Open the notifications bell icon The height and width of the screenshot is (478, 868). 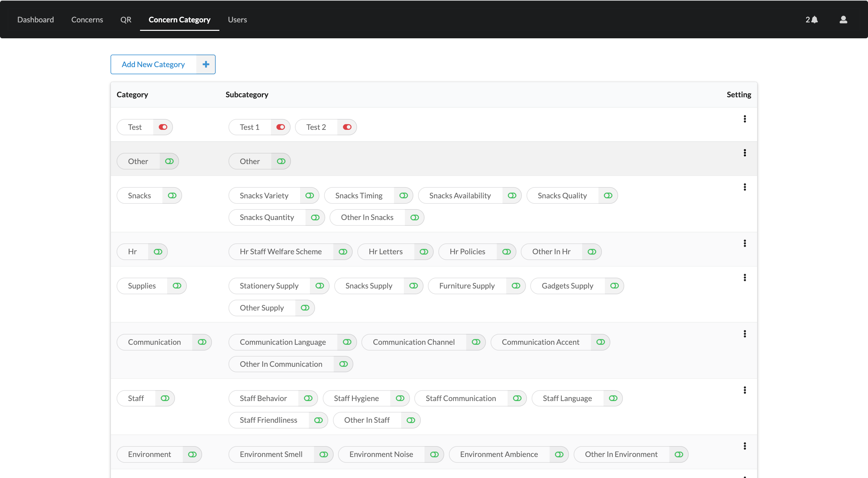pyautogui.click(x=814, y=20)
